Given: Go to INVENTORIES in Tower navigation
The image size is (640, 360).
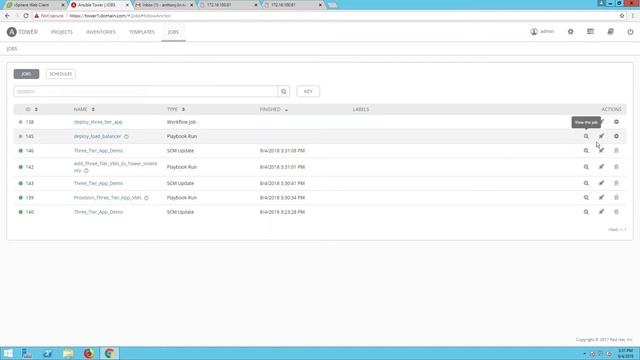Looking at the screenshot, I should point(101,32).
